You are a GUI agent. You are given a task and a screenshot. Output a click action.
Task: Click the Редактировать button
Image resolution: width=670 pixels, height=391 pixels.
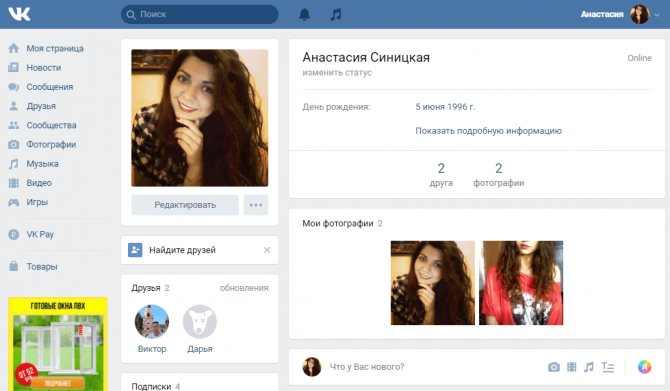(x=185, y=205)
